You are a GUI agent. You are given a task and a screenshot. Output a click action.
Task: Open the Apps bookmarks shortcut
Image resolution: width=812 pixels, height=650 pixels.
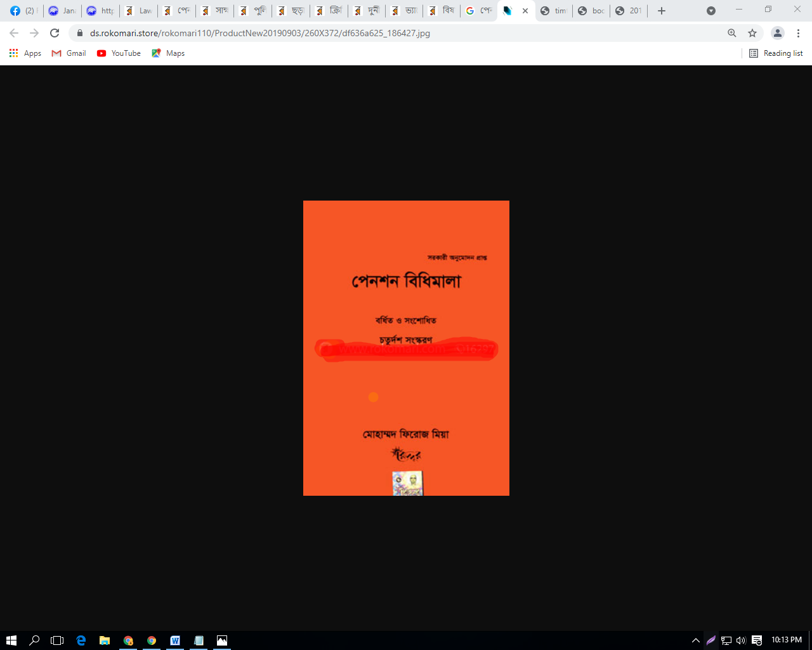(x=25, y=53)
